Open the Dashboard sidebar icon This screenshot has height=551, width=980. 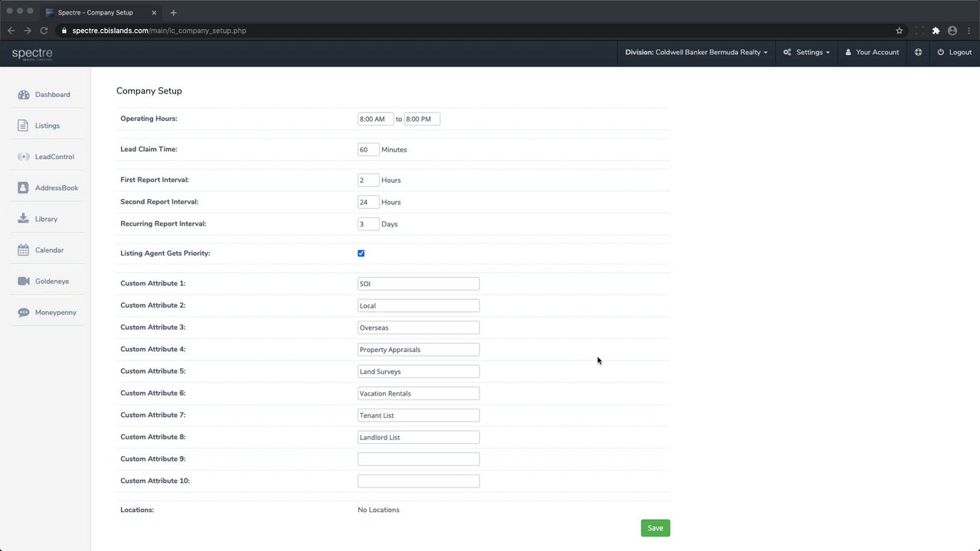(24, 95)
